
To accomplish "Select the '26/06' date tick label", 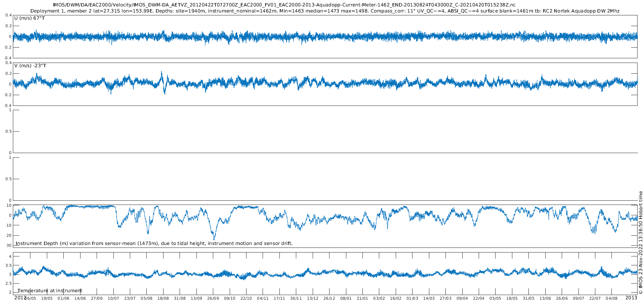I will [562, 298].
